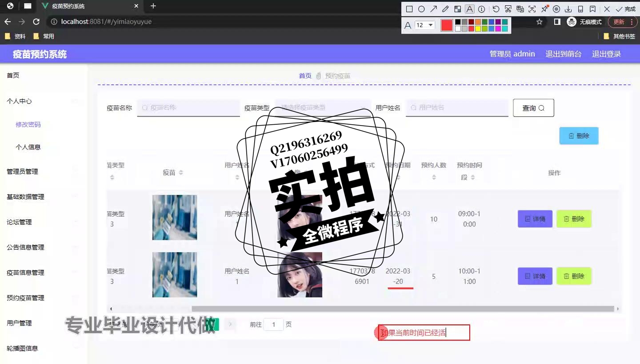Click the blue 删除 batch delete button
640x364 pixels.
579,136
